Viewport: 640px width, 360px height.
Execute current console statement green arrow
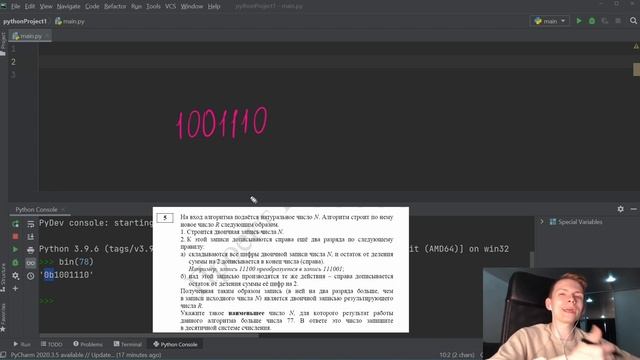click(16, 249)
